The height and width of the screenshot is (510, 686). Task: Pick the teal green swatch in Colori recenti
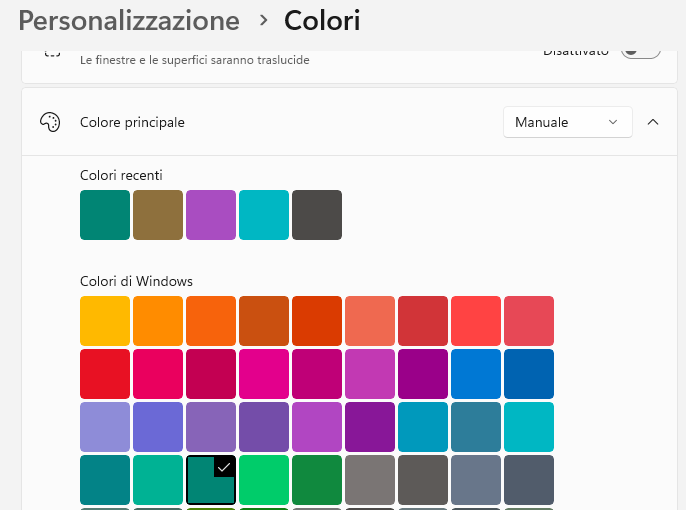pyautogui.click(x=105, y=215)
